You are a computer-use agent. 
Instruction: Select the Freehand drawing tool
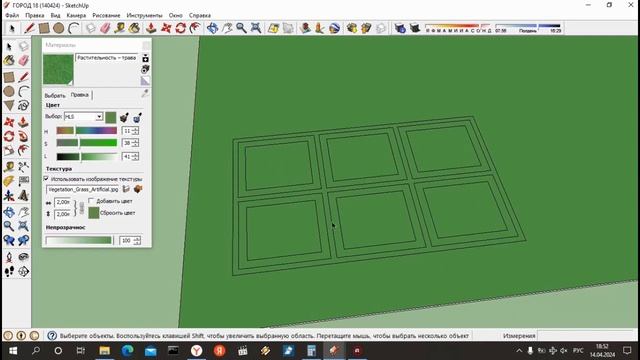pyautogui.click(x=23, y=106)
